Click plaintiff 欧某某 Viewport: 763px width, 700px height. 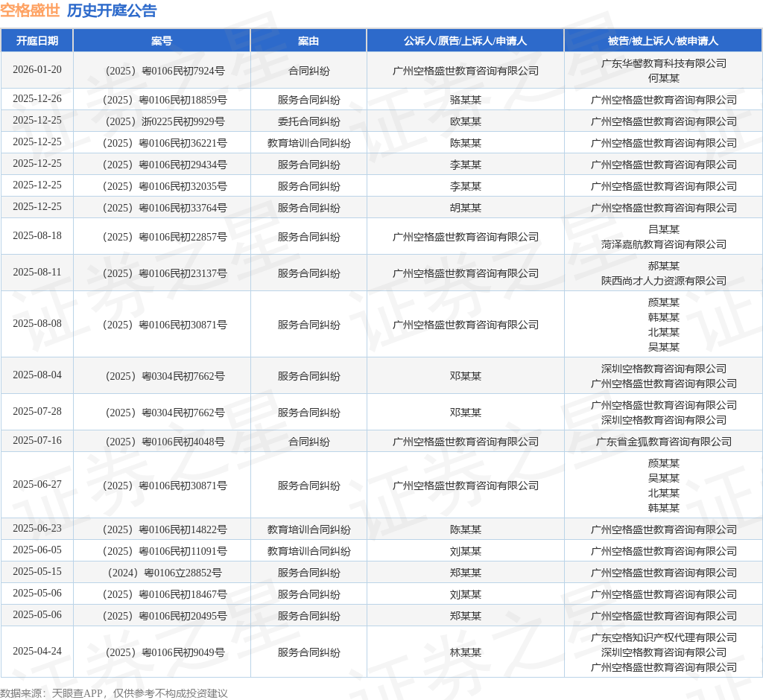(466, 121)
